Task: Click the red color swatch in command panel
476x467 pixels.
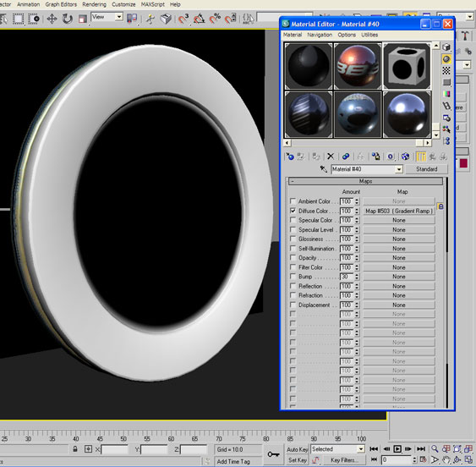Action: pyautogui.click(x=463, y=163)
